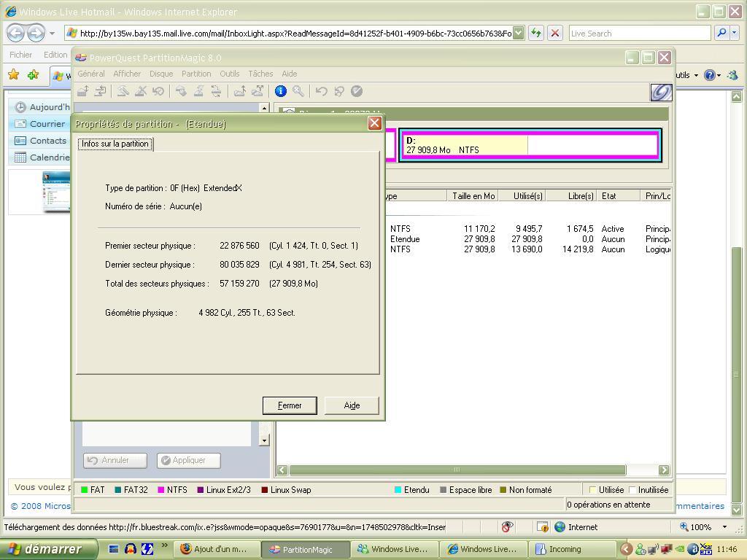Expand hidden system tray icons arrow
This screenshot has height=560, width=747.
pos(626,550)
